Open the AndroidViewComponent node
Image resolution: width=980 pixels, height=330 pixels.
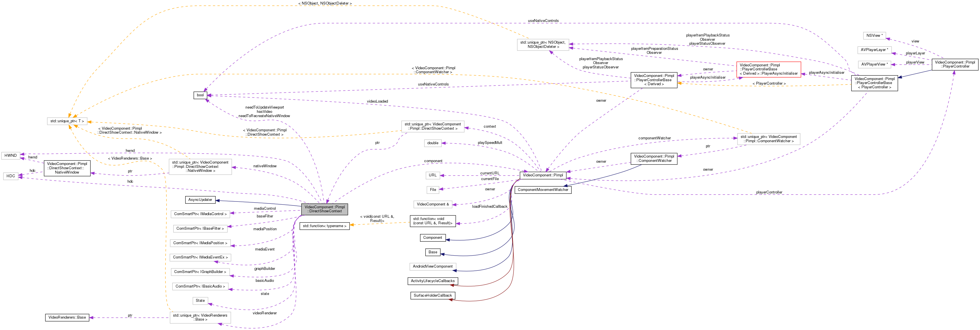tap(433, 266)
